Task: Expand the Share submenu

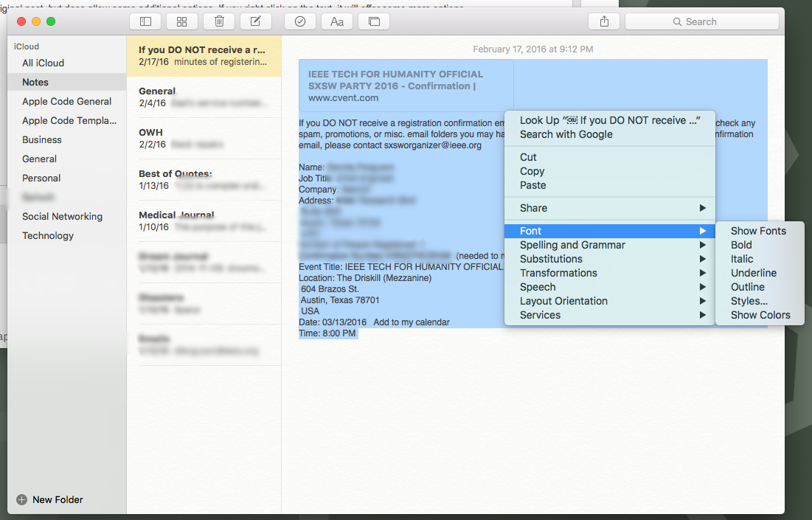Action: (x=609, y=208)
